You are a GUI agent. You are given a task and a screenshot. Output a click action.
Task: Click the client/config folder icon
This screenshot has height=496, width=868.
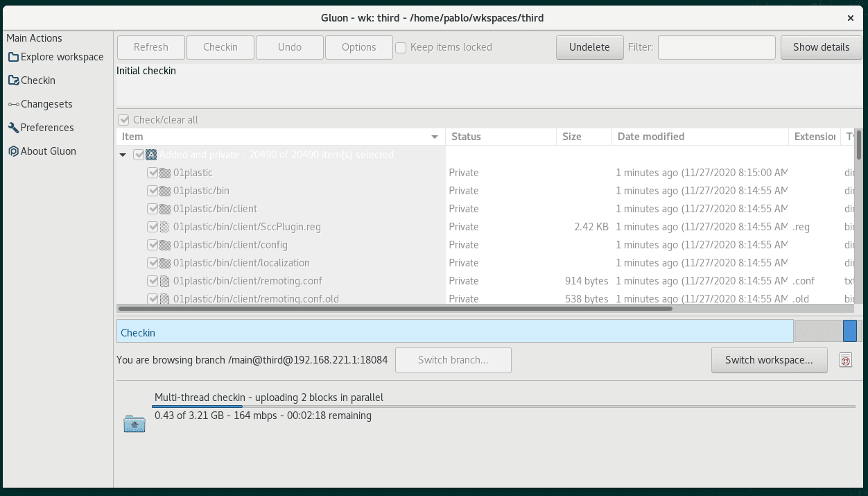tap(165, 245)
